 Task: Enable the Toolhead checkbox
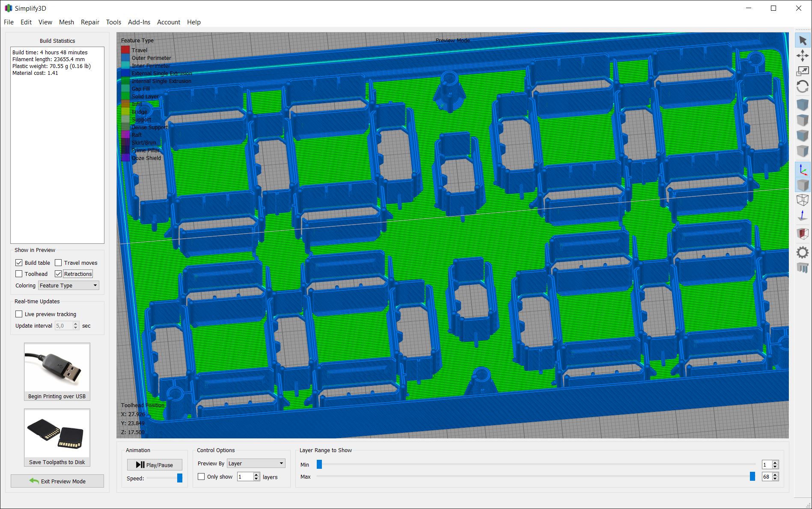[x=19, y=274]
